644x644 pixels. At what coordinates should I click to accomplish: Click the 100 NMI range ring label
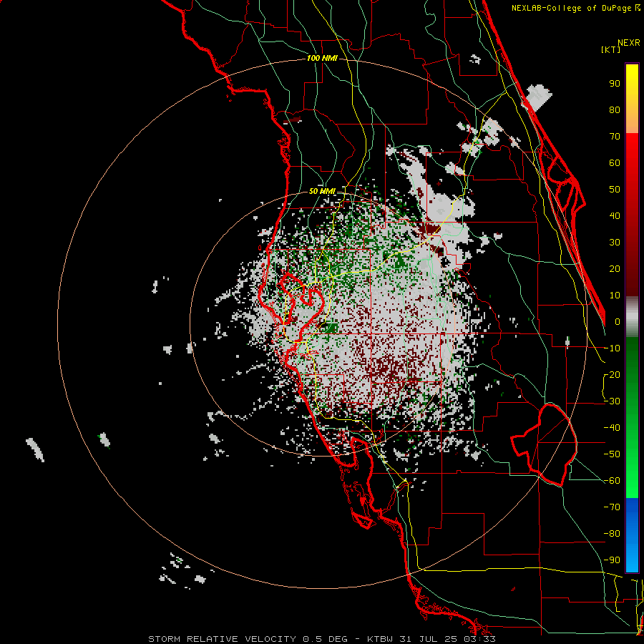click(322, 59)
